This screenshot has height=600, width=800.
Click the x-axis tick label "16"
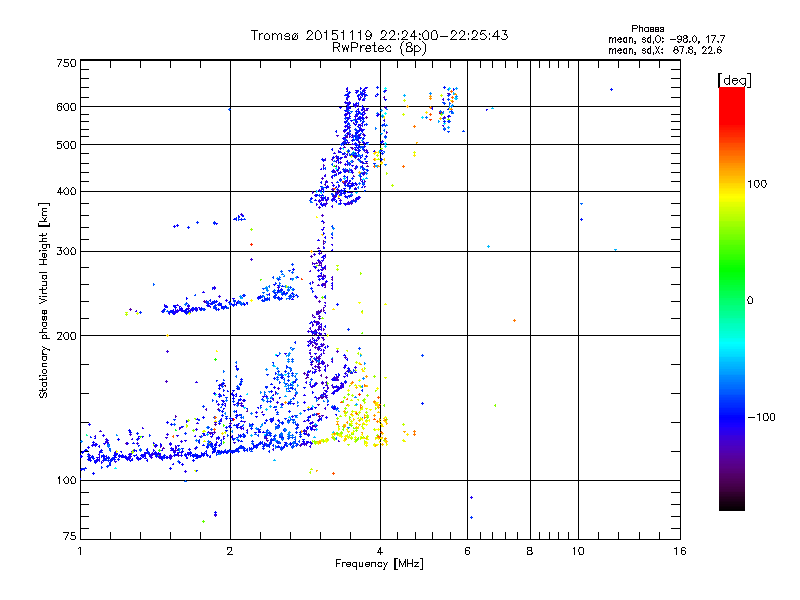click(680, 551)
